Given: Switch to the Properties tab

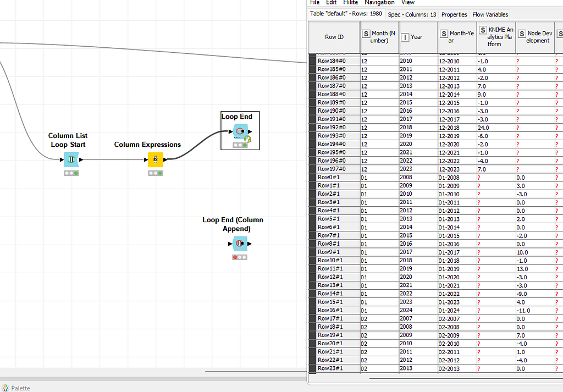Looking at the screenshot, I should [454, 14].
